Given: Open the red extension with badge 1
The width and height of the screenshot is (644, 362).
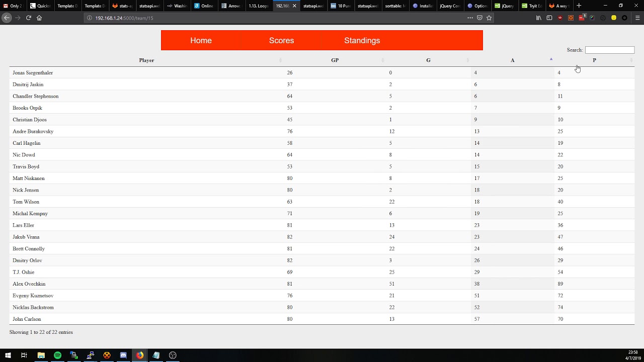Looking at the screenshot, I should point(582,18).
